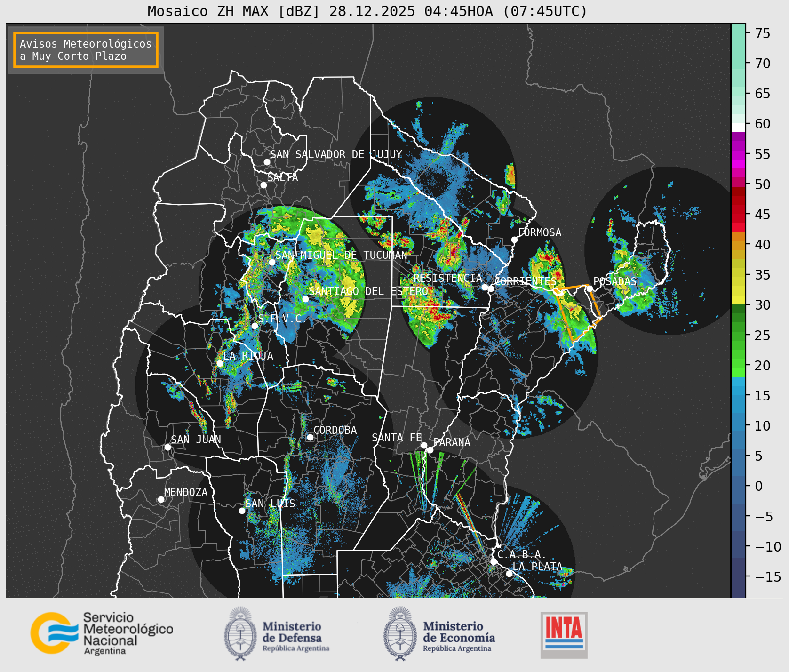
Task: Click the Santa Fe city marker dot
Action: coord(424,445)
